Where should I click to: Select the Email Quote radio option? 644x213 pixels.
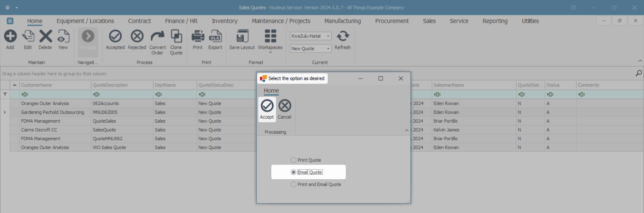pos(307,172)
